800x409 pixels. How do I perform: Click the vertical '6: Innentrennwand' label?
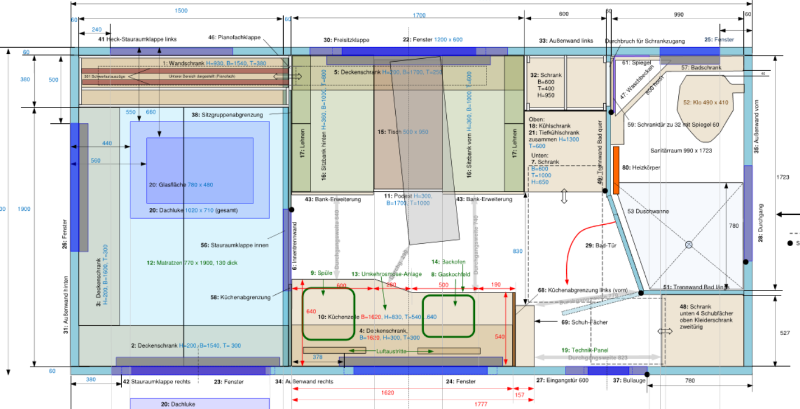(x=294, y=245)
